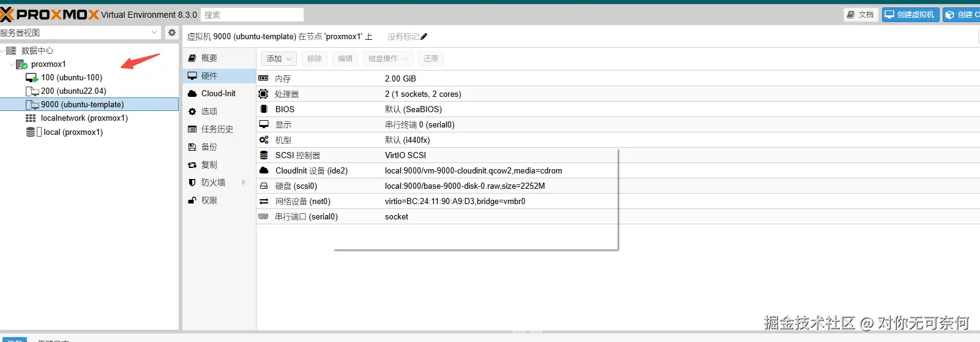Click the Proxmox logo
This screenshot has width=980, height=342.
[x=50, y=15]
